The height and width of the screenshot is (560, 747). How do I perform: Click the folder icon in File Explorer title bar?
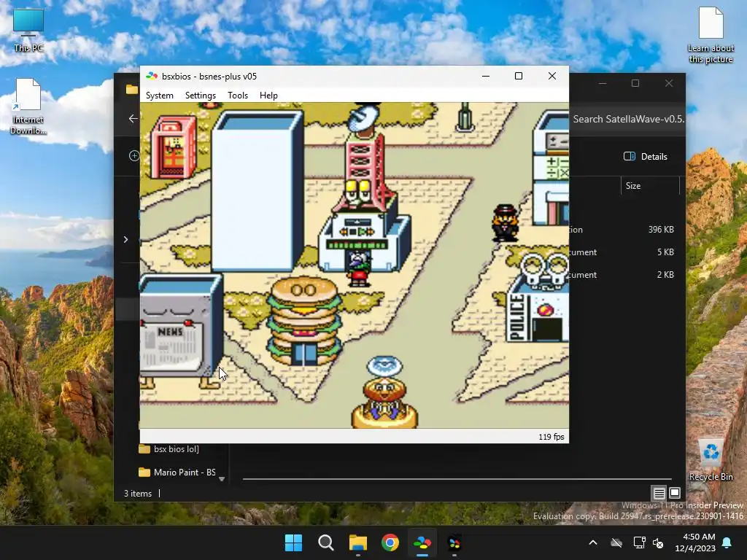coord(131,89)
